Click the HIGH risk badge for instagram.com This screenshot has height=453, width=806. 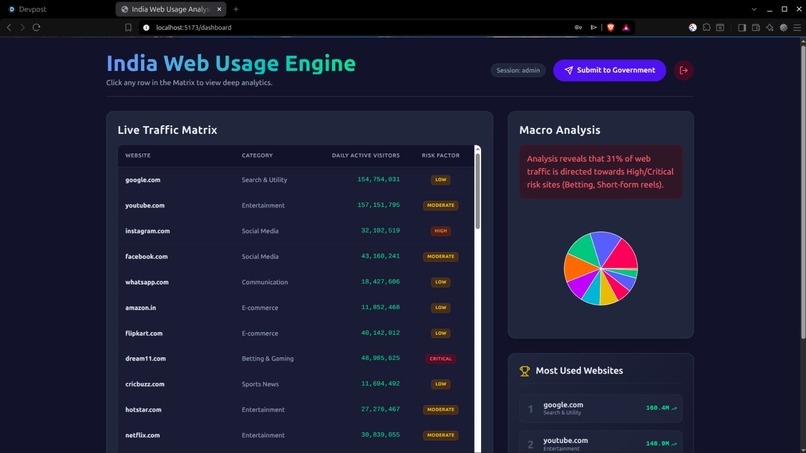(x=441, y=231)
